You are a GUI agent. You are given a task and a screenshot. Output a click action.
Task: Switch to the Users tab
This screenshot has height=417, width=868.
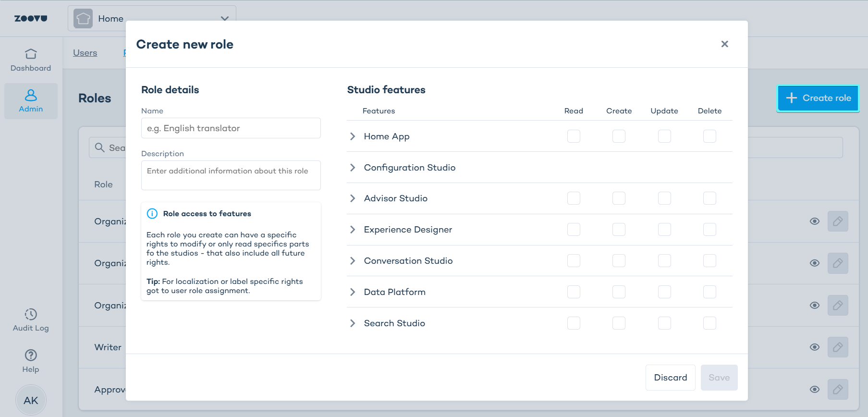click(x=85, y=53)
